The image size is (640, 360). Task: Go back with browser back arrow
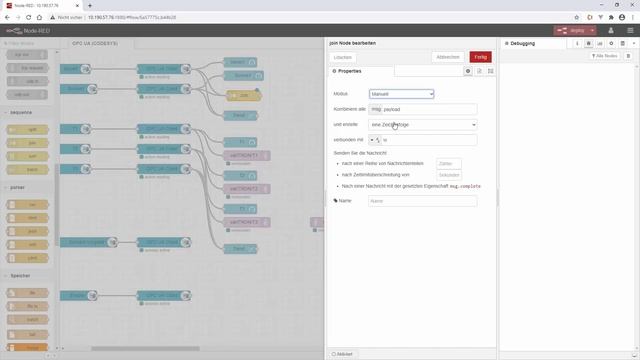point(7,18)
